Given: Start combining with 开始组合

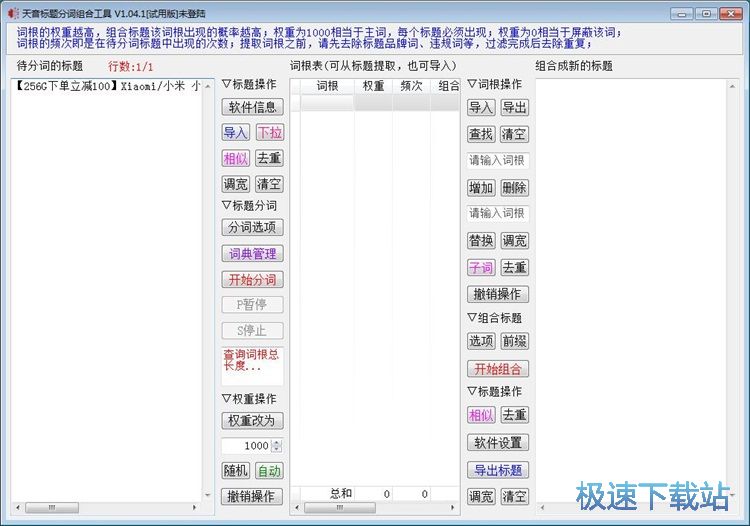Looking at the screenshot, I should click(498, 369).
